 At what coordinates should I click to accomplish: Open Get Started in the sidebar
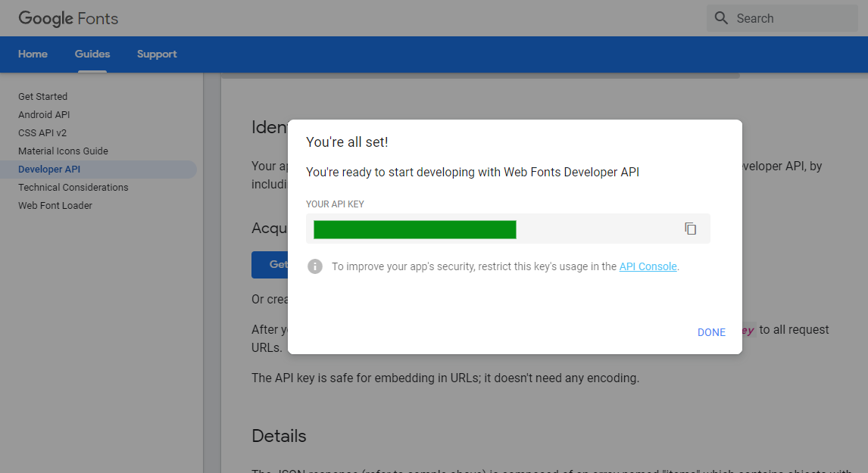click(x=42, y=96)
